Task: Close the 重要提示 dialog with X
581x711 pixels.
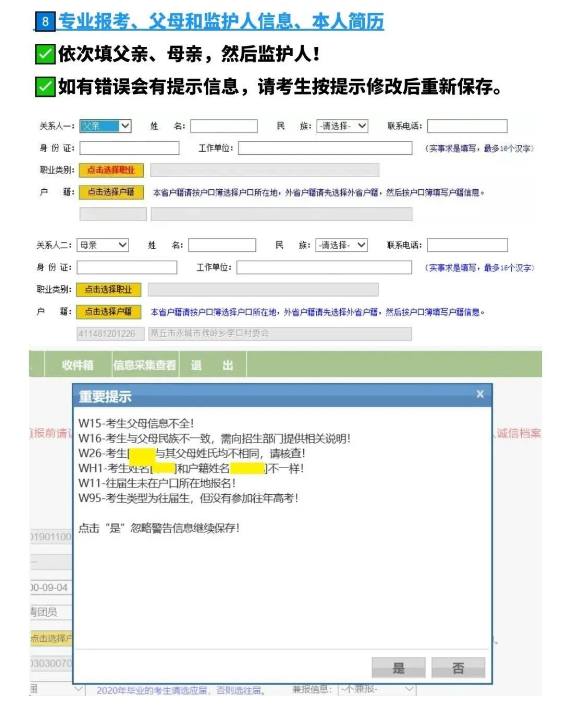Action: point(480,394)
